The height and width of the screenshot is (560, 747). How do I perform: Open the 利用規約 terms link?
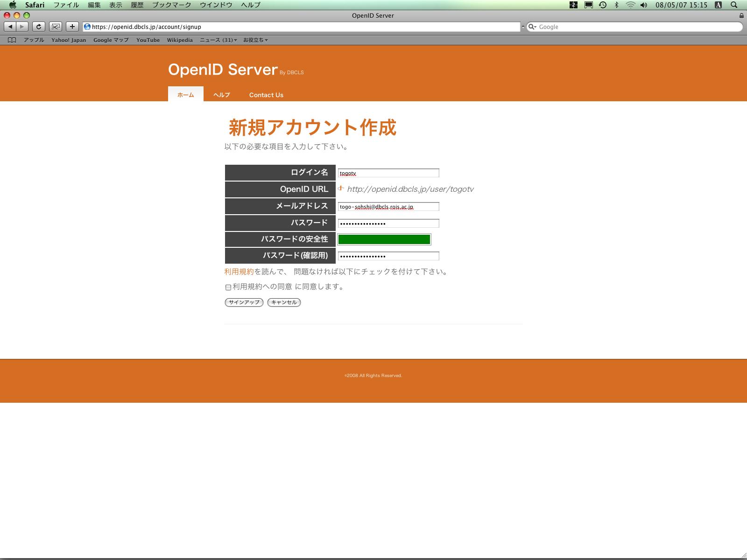tap(239, 272)
